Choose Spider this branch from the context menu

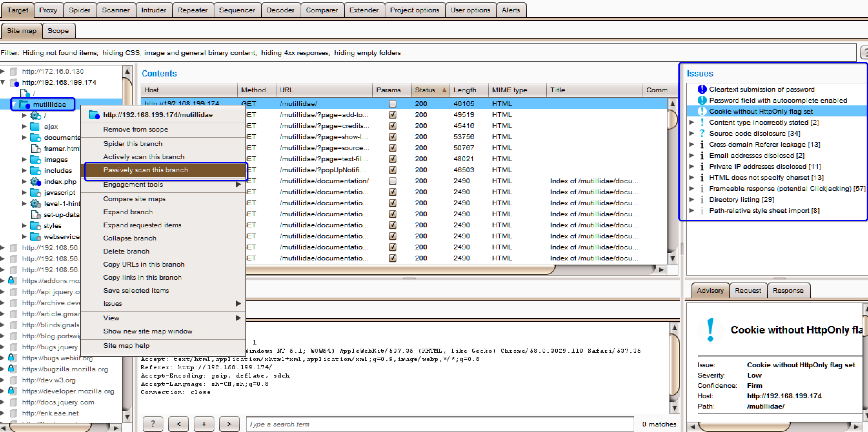pyautogui.click(x=133, y=144)
